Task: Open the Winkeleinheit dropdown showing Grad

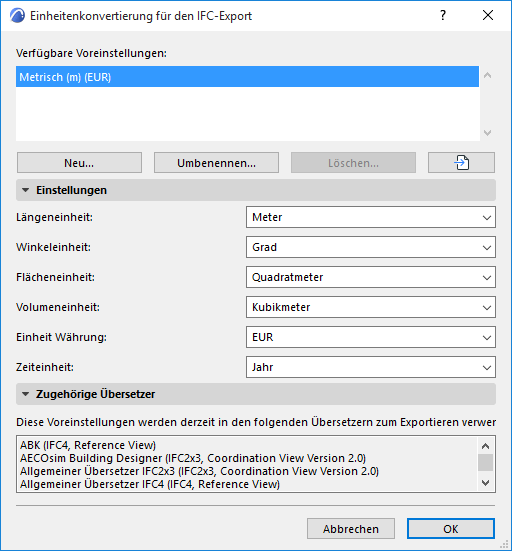Action: pyautogui.click(x=371, y=247)
